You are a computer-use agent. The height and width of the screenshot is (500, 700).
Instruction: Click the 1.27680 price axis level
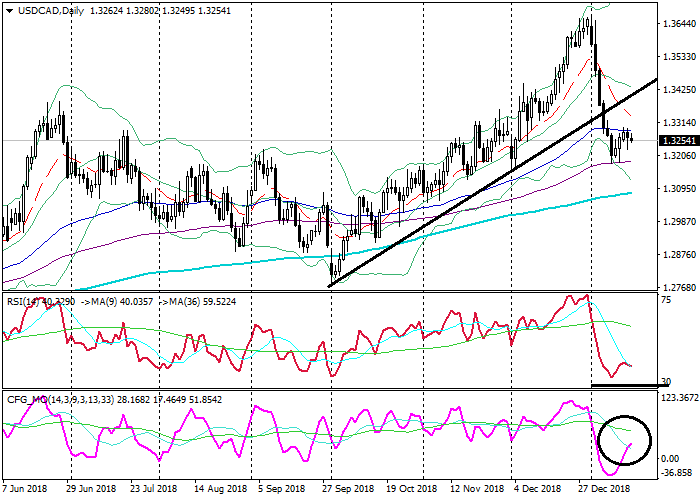(x=679, y=288)
